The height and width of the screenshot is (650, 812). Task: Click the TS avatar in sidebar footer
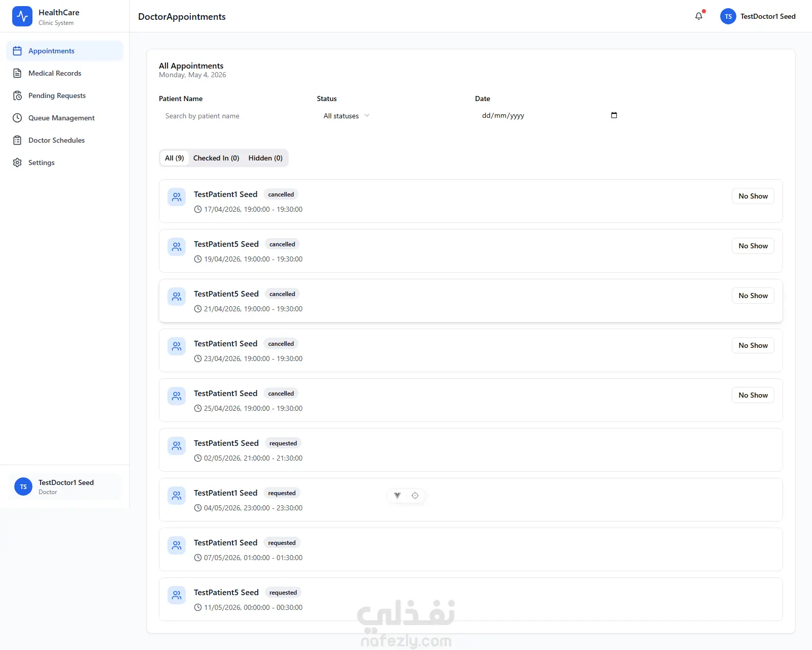(x=23, y=486)
